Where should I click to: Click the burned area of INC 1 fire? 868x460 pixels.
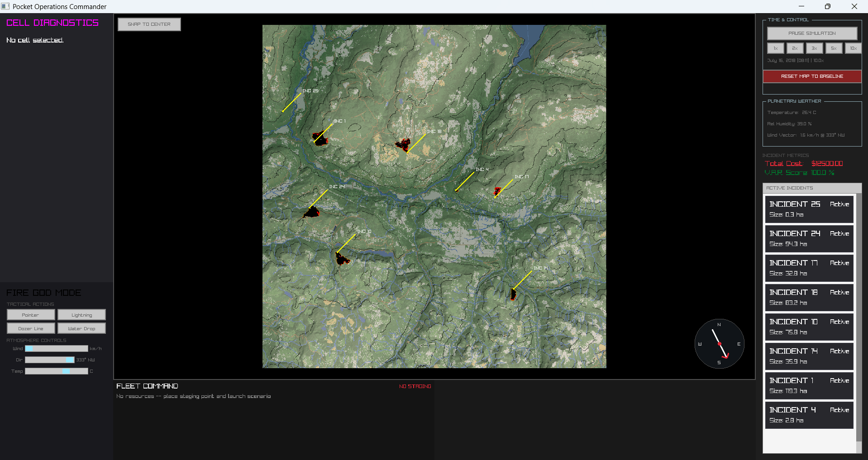pos(321,139)
